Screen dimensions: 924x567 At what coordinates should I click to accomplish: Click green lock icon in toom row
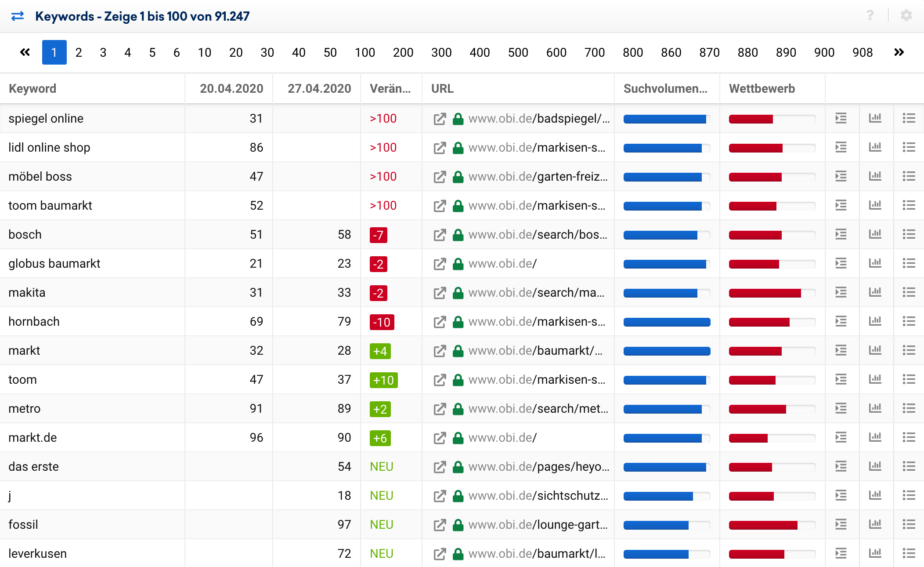[x=458, y=380]
